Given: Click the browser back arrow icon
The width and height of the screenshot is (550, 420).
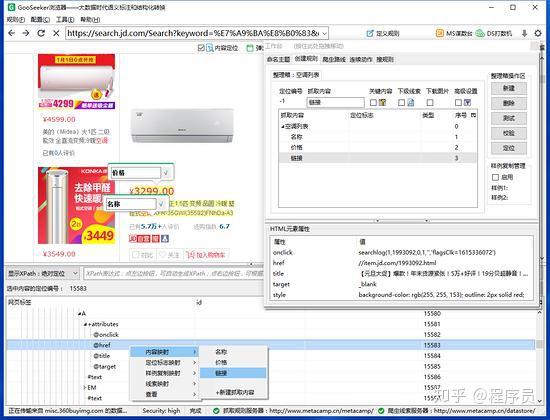Looking at the screenshot, I should click(12, 33).
